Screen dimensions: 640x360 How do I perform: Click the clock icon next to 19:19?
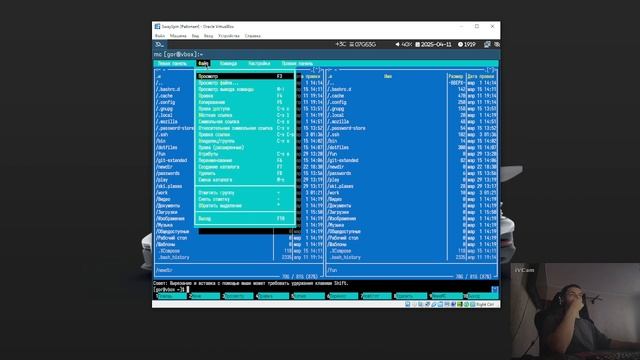(x=460, y=44)
